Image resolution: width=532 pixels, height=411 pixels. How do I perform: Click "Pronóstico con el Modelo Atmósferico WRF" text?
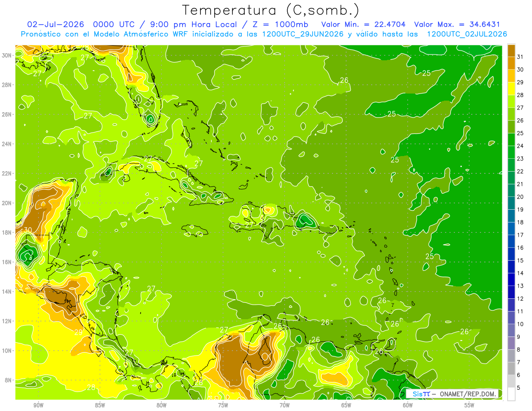click(x=105, y=34)
